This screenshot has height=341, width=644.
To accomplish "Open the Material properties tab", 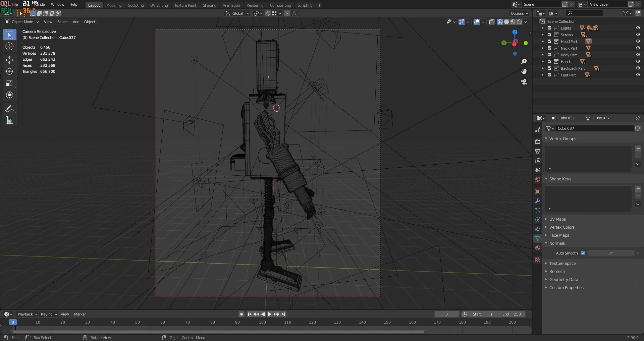I will pyautogui.click(x=538, y=248).
